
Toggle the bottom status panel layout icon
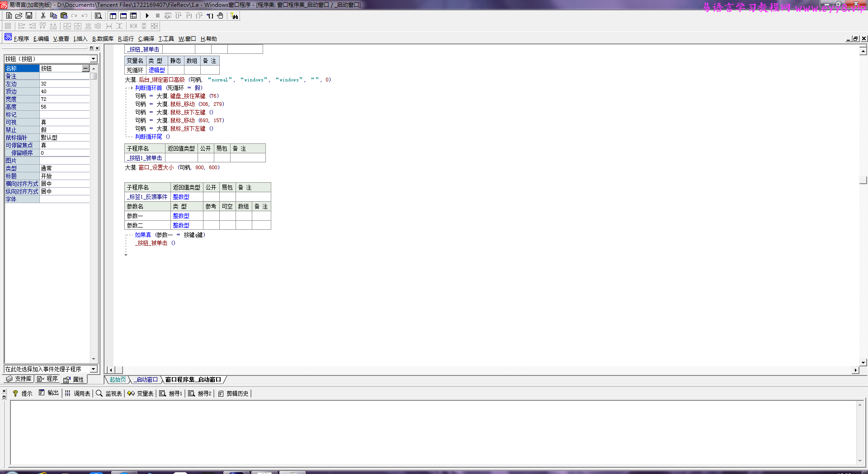[123, 16]
